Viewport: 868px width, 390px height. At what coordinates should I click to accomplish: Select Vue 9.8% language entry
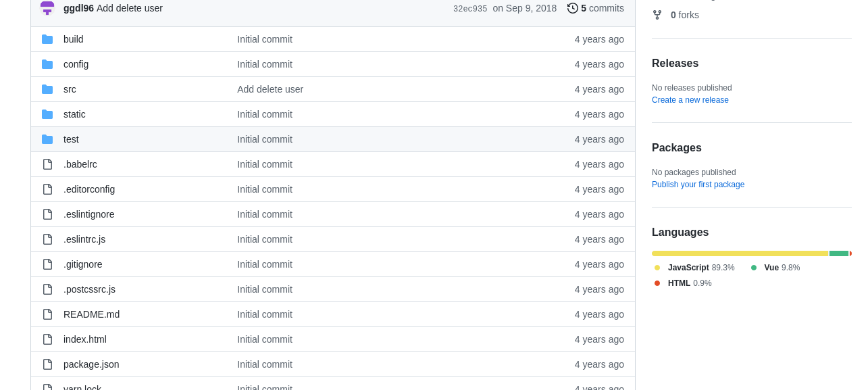pos(775,268)
